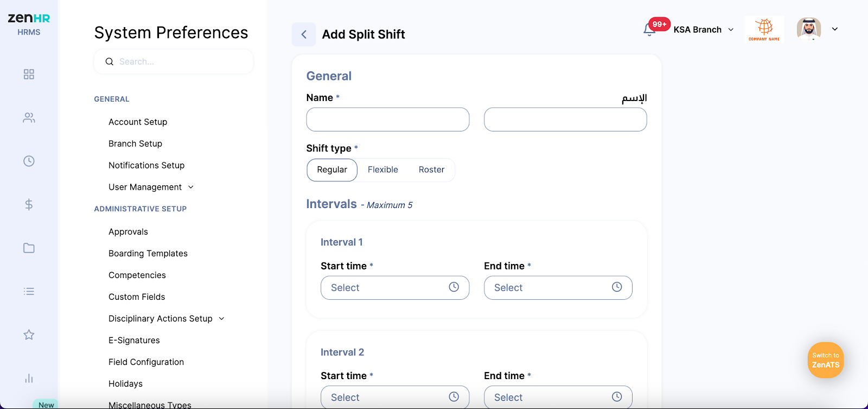
Task: Expand Disciplinary Actions Setup submenu
Action: coord(166,319)
